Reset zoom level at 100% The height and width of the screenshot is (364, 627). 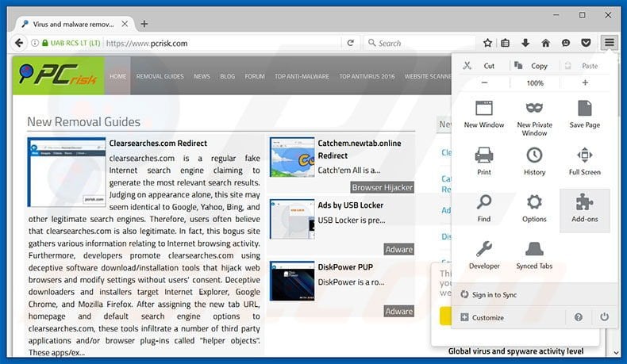(x=535, y=83)
